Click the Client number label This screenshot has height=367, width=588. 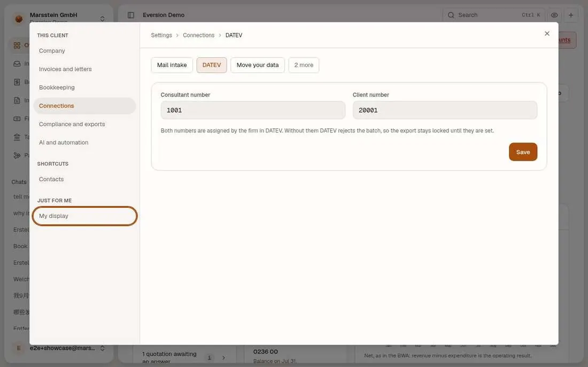coord(371,95)
